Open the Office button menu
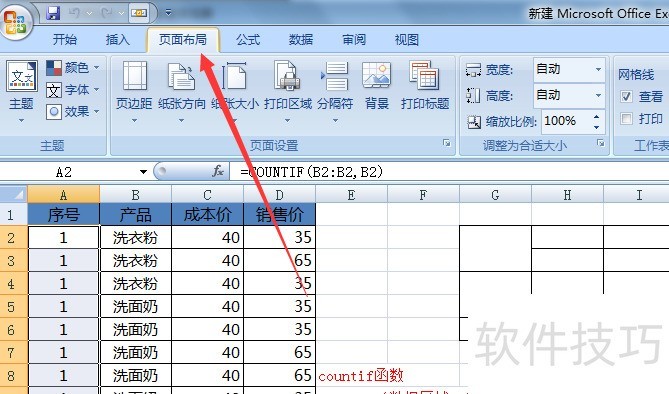 pyautogui.click(x=15, y=22)
